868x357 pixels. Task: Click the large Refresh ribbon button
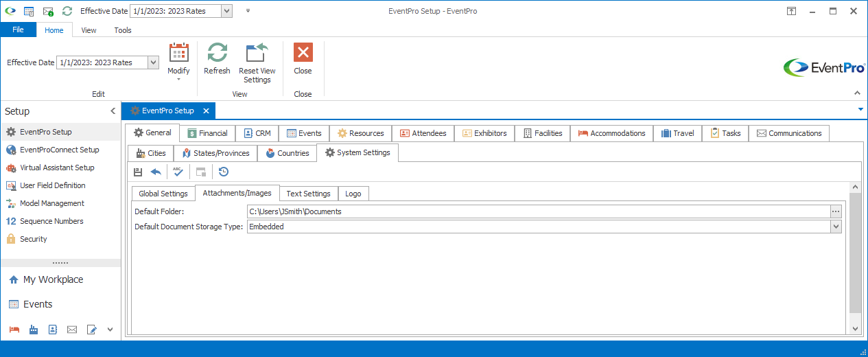tap(217, 59)
